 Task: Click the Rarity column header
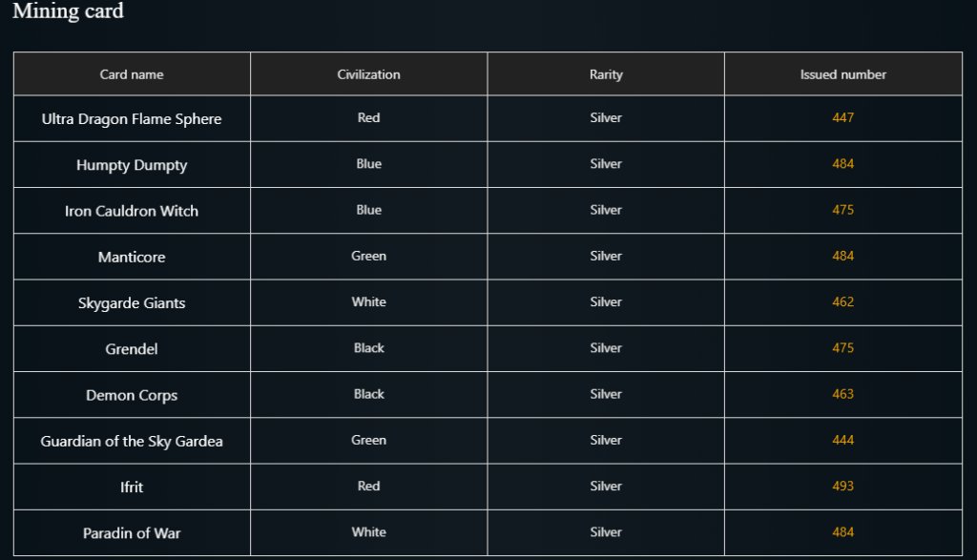pos(606,74)
